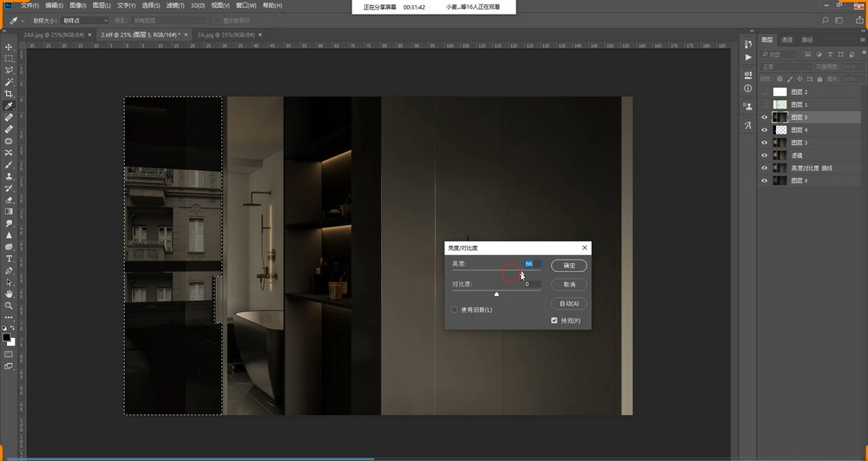This screenshot has width=868, height=461.
Task: Select the Crop tool
Action: [9, 93]
